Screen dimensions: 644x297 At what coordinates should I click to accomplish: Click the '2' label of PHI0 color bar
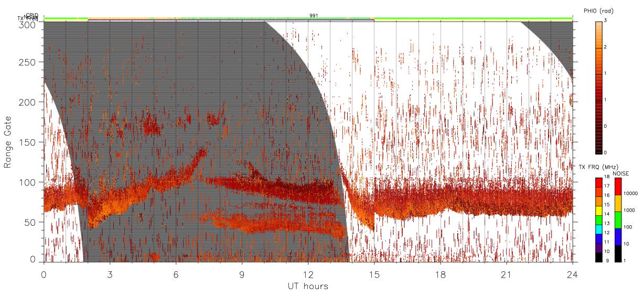tap(606, 47)
